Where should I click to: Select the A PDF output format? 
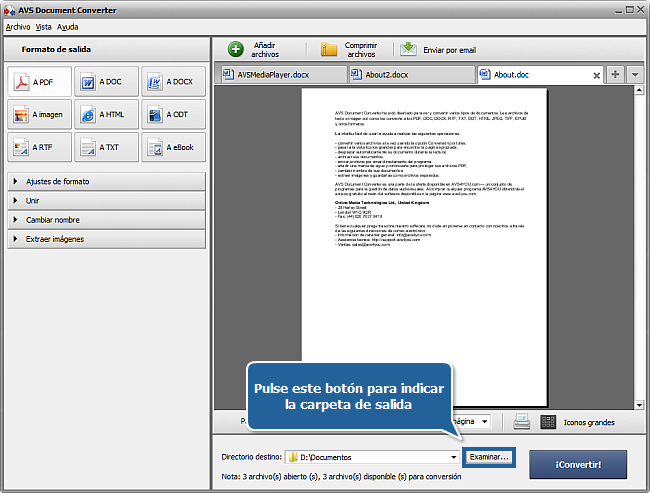pos(39,82)
